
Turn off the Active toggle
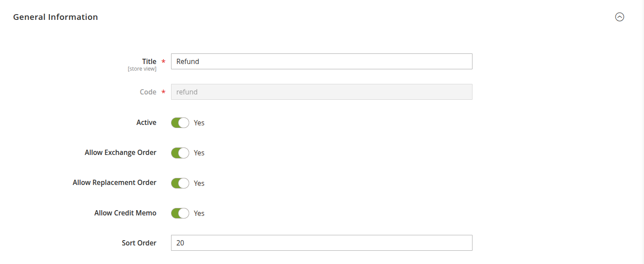[180, 123]
